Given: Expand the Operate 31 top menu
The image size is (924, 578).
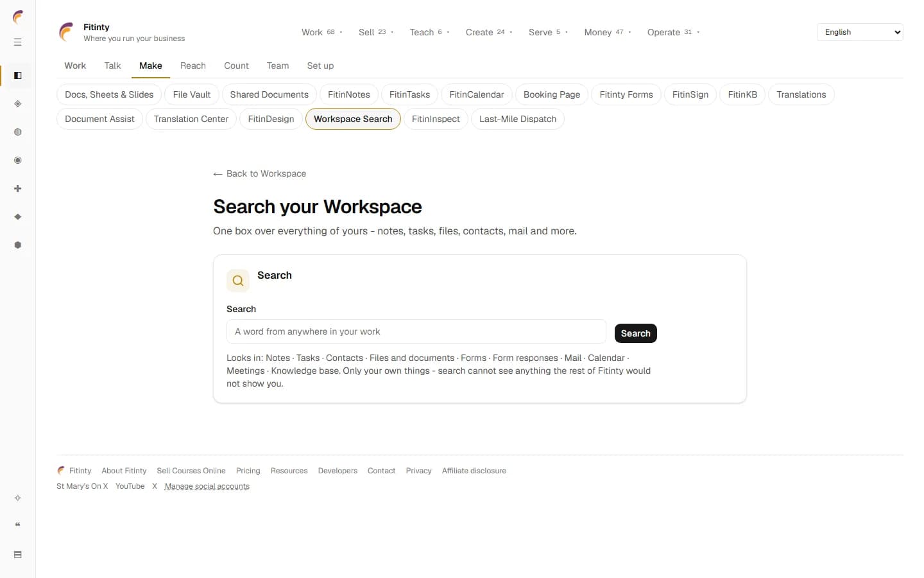Looking at the screenshot, I should 673,32.
